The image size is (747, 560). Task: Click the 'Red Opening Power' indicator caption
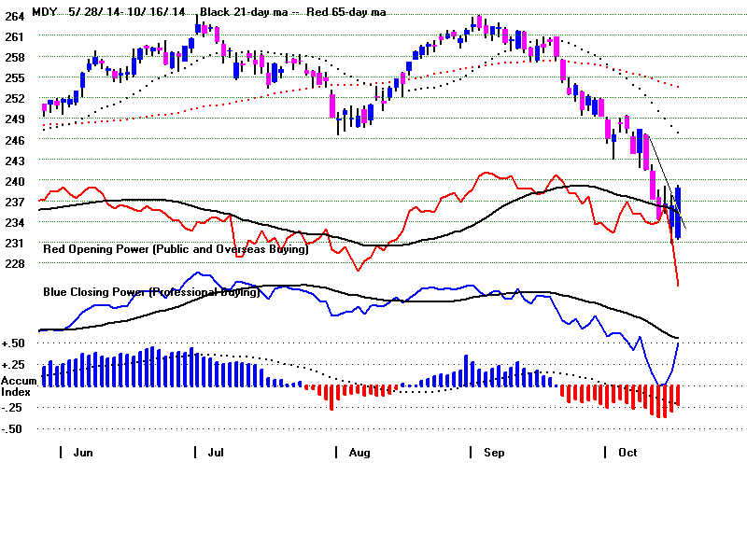click(176, 249)
